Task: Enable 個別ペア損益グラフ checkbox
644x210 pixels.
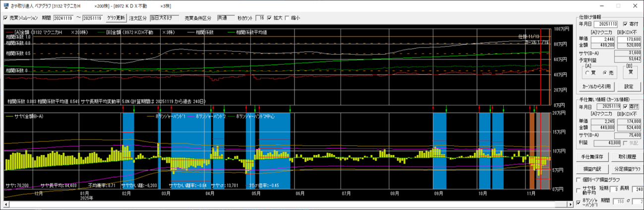Action: (x=579, y=179)
